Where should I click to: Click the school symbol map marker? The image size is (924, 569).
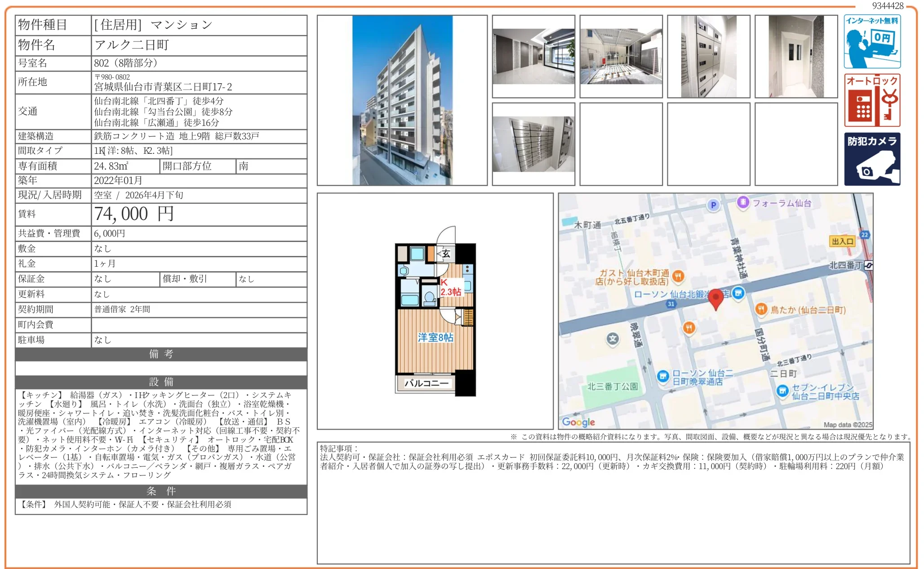click(613, 339)
